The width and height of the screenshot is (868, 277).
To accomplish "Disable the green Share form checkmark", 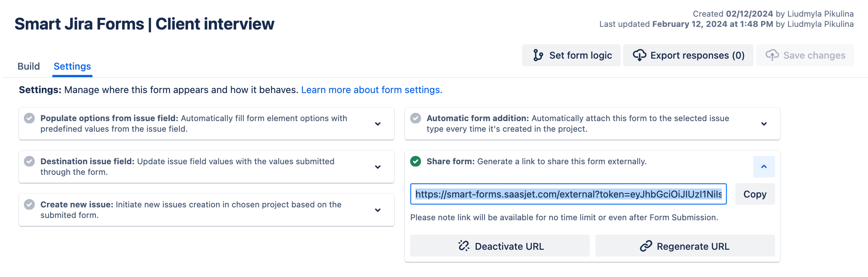I will pos(416,161).
